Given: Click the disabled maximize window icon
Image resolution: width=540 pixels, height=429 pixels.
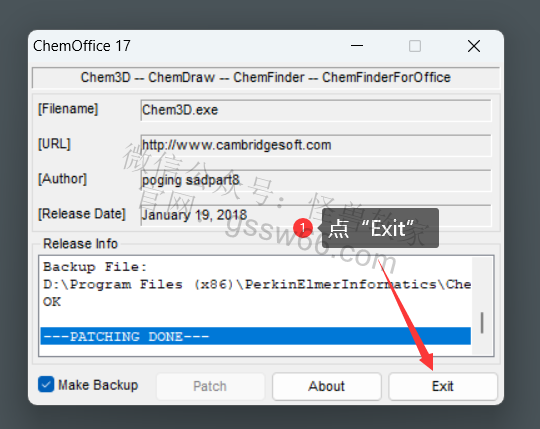Looking at the screenshot, I should tap(415, 46).
